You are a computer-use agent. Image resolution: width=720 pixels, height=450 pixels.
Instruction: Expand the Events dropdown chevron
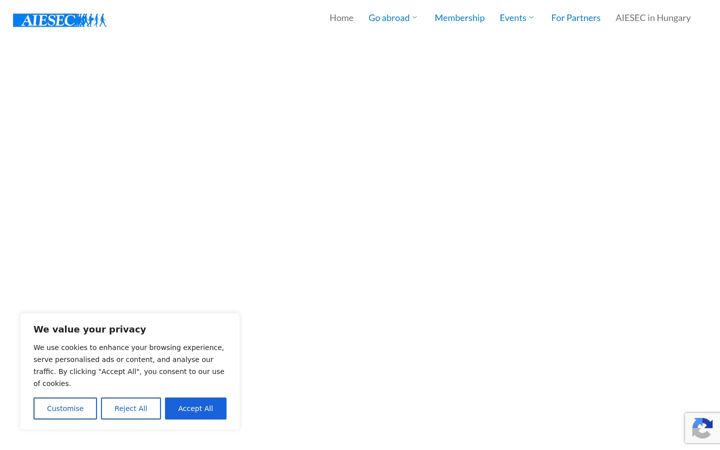[531, 17]
